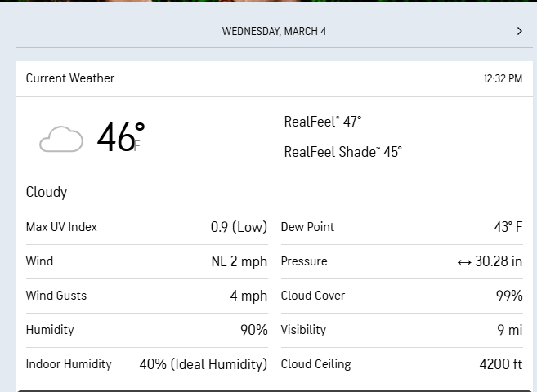This screenshot has height=392, width=537.
Task: Go to next day with right chevron
Action: coord(520,31)
